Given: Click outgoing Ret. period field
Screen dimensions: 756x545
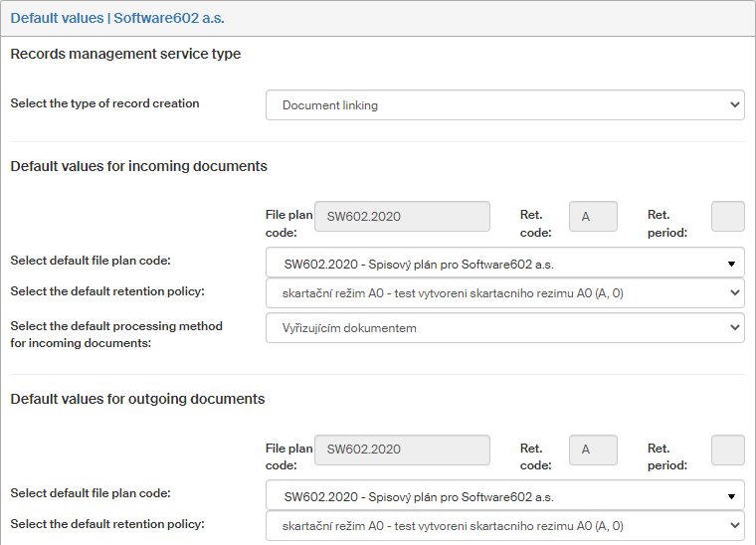Looking at the screenshot, I should click(728, 450).
